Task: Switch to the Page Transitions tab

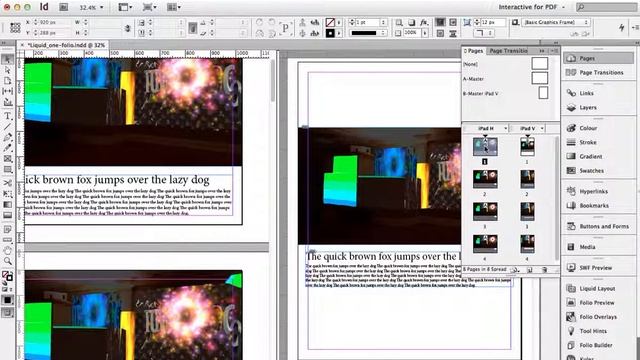Action: [508, 51]
